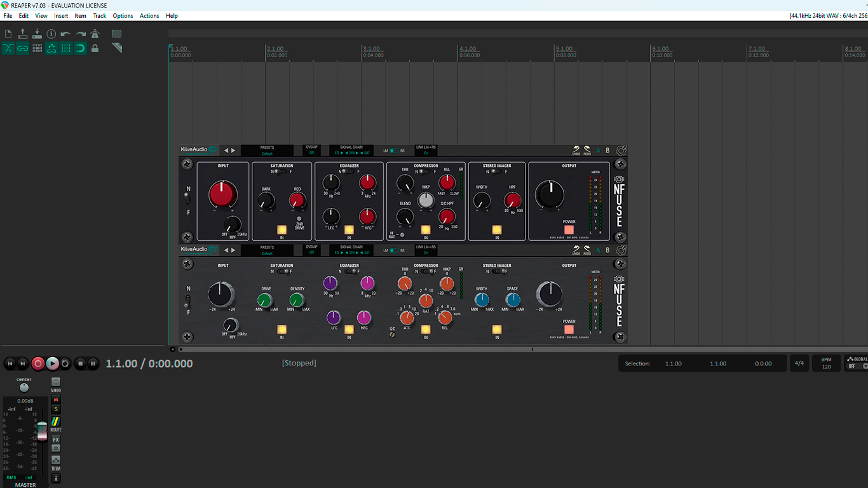Screen dimensions: 868x488
Task: Open OVSMP oversampling selector in bottom plugin
Action: click(x=311, y=250)
